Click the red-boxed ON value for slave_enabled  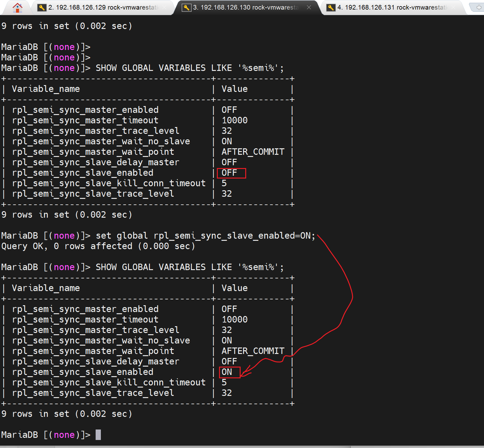click(x=227, y=372)
